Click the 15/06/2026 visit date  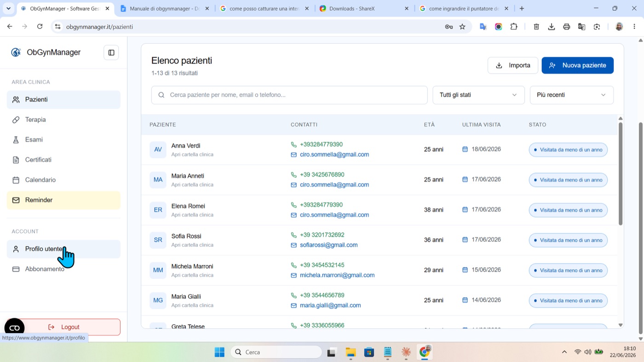pos(486,270)
